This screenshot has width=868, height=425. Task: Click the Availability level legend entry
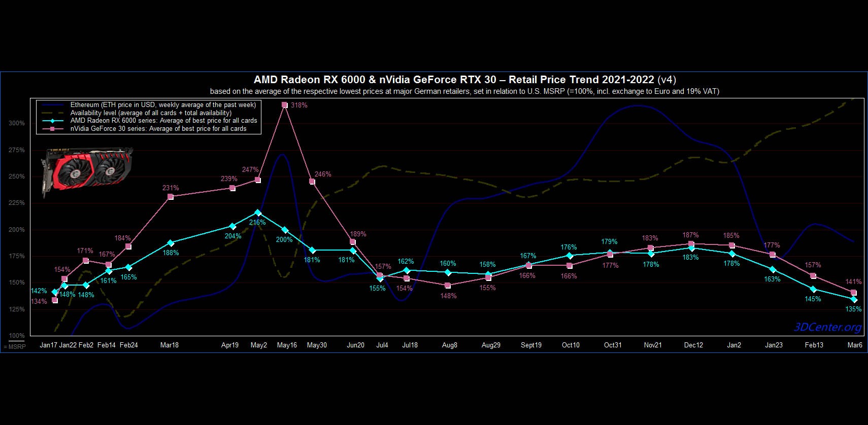click(x=151, y=113)
